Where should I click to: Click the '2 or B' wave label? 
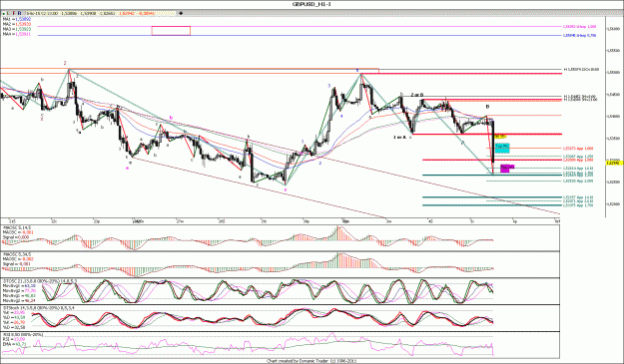[417, 95]
